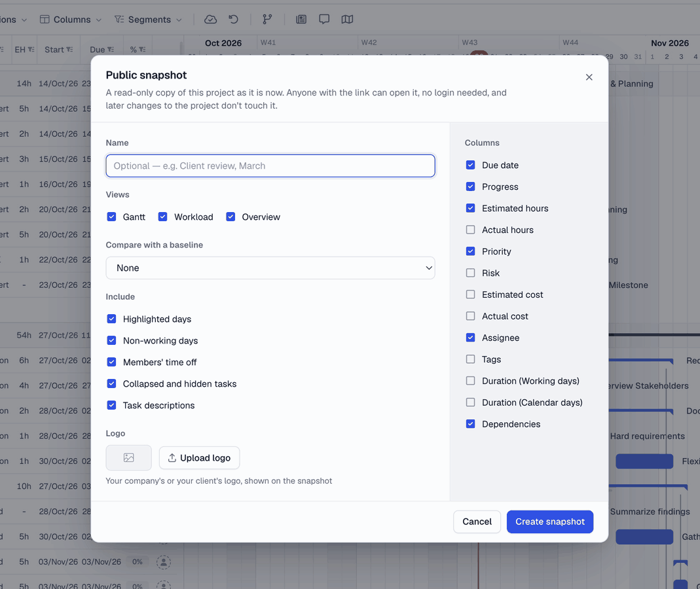Click filter icon on Due column header
The height and width of the screenshot is (589, 700).
pos(111,50)
